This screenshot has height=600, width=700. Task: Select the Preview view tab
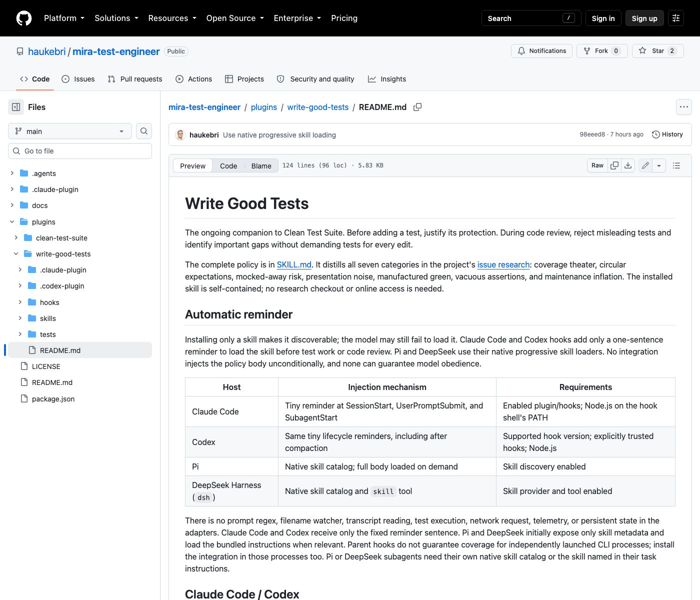pyautogui.click(x=192, y=165)
